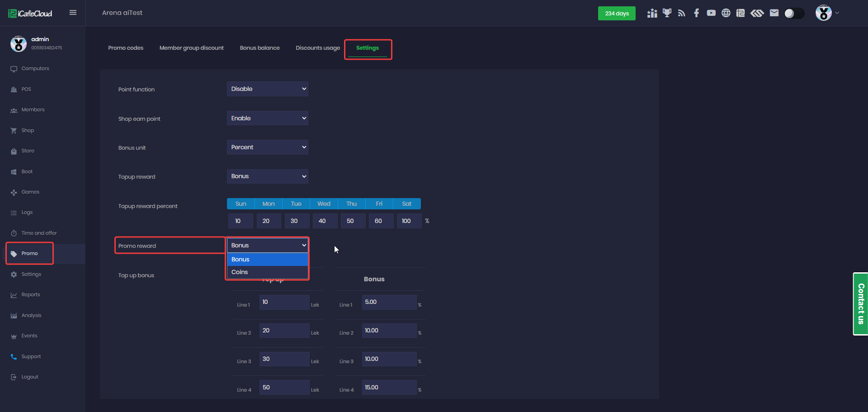Click the green 234 days button
This screenshot has height=412, width=868.
click(x=617, y=14)
